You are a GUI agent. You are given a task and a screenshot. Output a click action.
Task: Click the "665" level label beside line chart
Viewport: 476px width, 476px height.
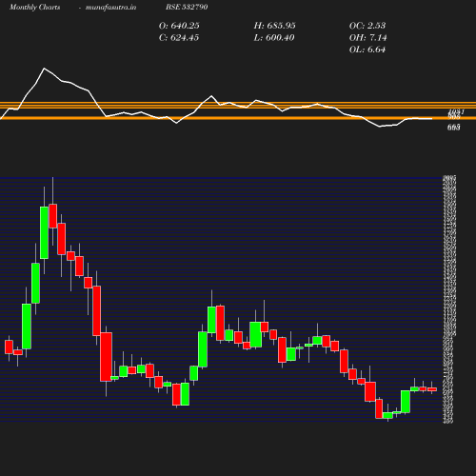coord(454,128)
